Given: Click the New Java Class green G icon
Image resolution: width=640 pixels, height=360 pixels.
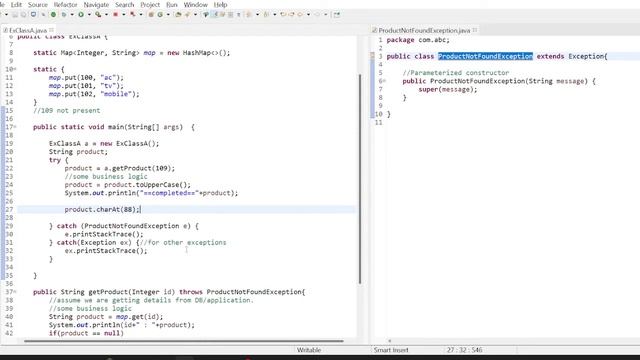Looking at the screenshot, I should (x=160, y=15).
